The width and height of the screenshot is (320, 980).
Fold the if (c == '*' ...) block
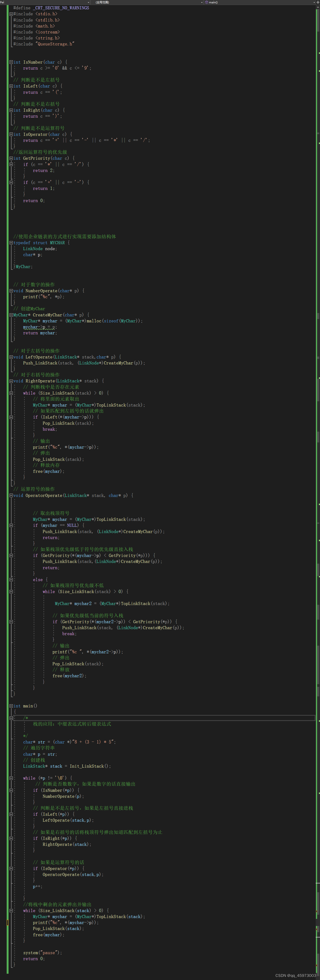pyautogui.click(x=11, y=164)
